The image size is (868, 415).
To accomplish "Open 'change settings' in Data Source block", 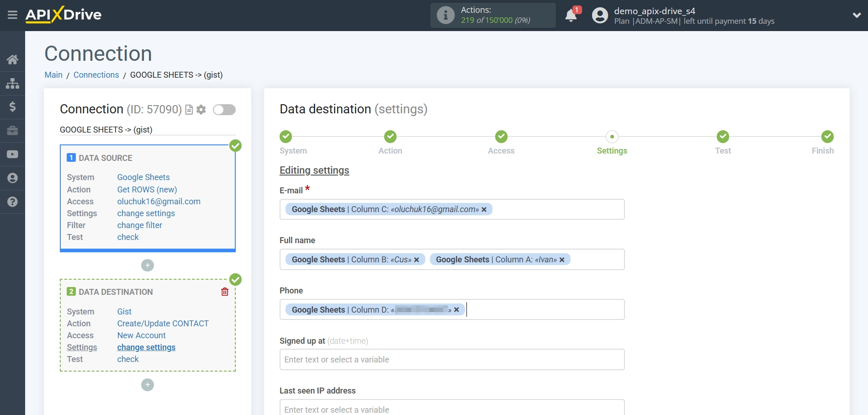I will coord(146,213).
